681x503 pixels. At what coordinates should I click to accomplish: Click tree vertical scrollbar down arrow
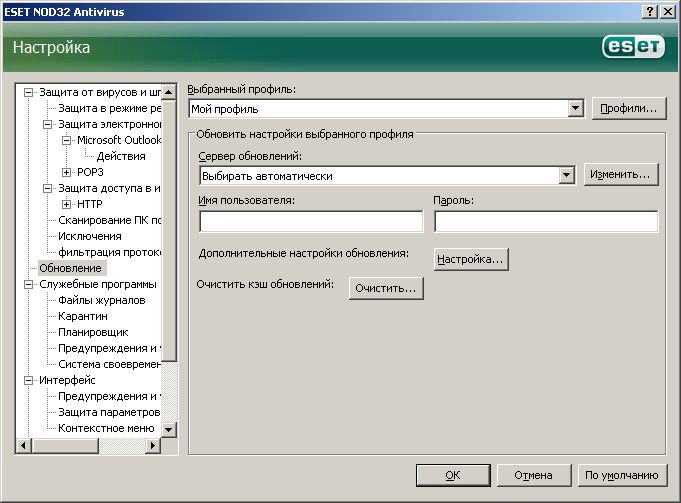(x=169, y=430)
